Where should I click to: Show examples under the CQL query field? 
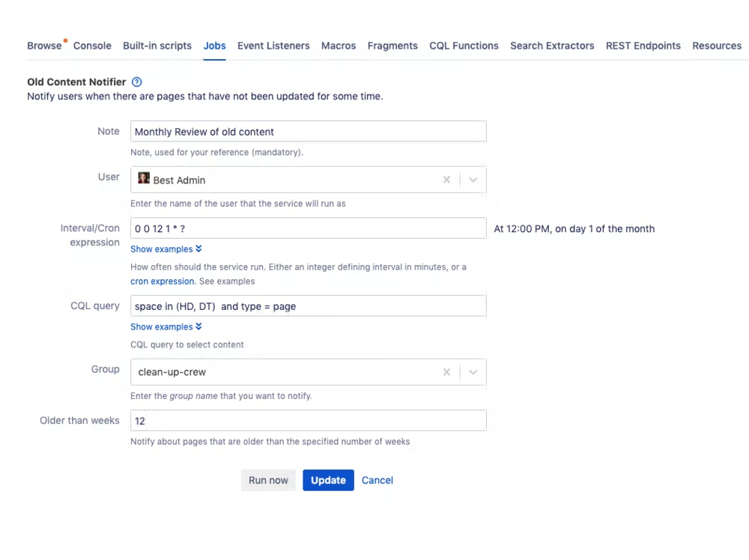click(x=166, y=327)
